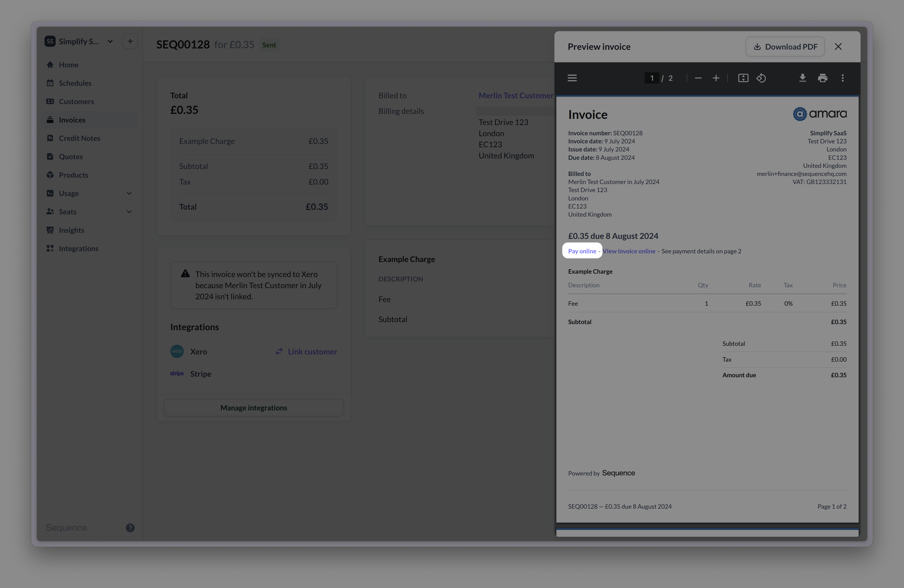Viewport: 904px width, 588px height.
Task: Select Manage integrations button
Action: click(253, 407)
